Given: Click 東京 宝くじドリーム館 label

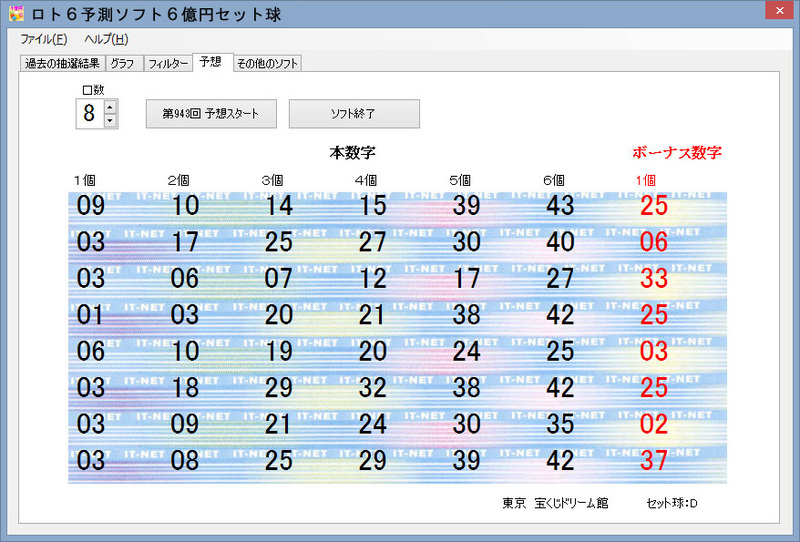Looking at the screenshot, I should 555,503.
